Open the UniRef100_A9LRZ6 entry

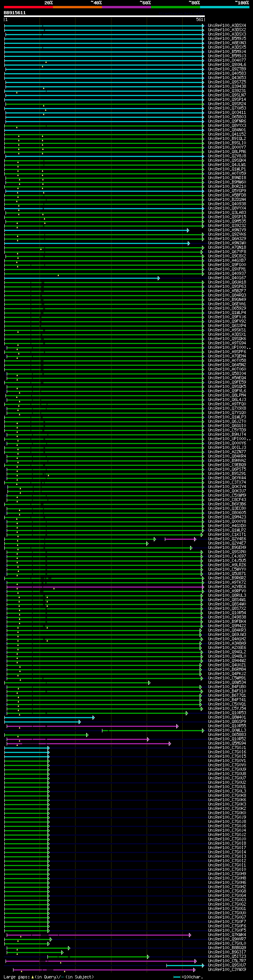227,565
